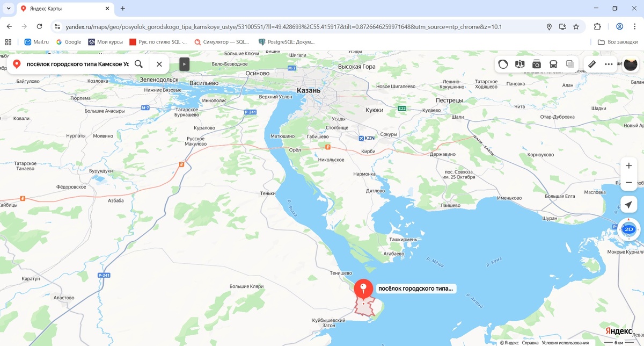
Task: Open Chrome tab search dropdown
Action: 9,9
